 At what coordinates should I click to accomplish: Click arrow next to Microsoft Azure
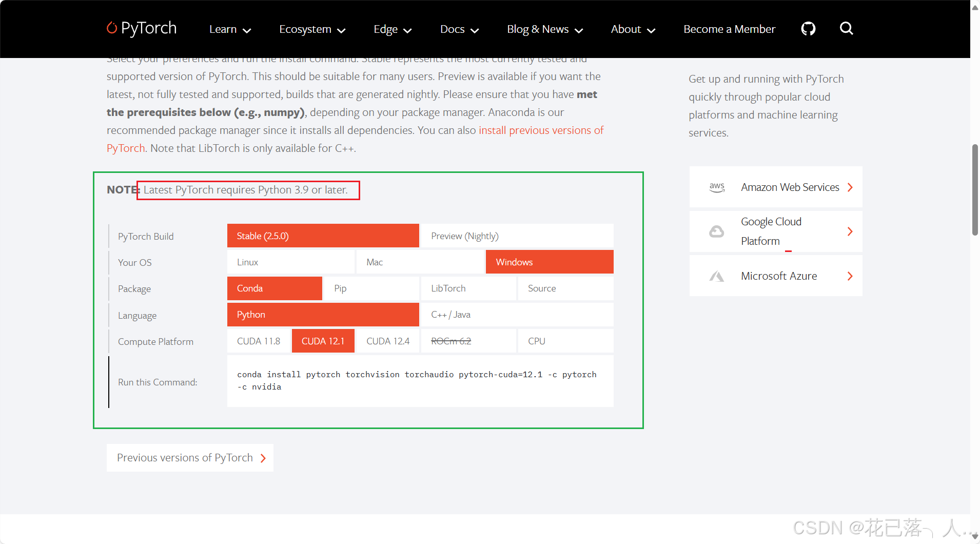[850, 276]
